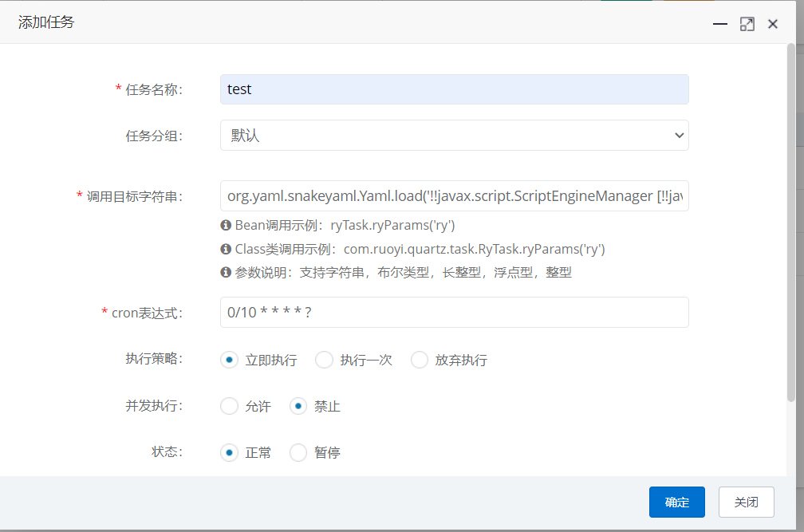Click the cron表达式 input field
The height and width of the screenshot is (532, 804).
(x=454, y=312)
